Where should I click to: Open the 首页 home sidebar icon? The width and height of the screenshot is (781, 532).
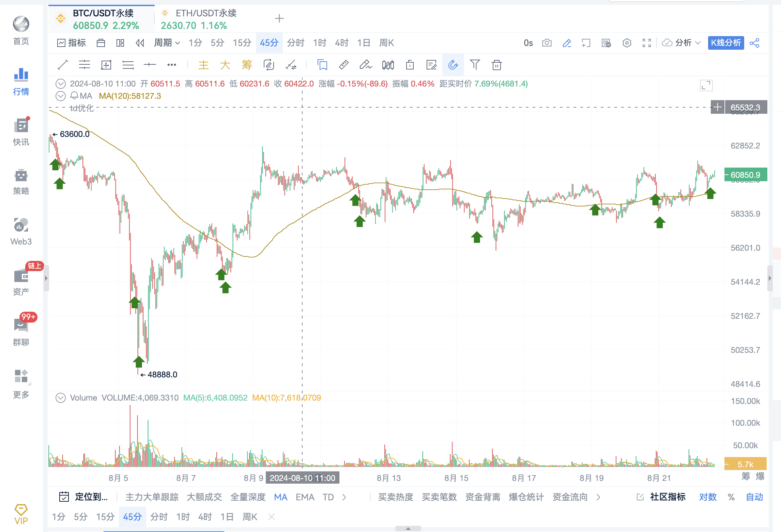[x=21, y=31]
